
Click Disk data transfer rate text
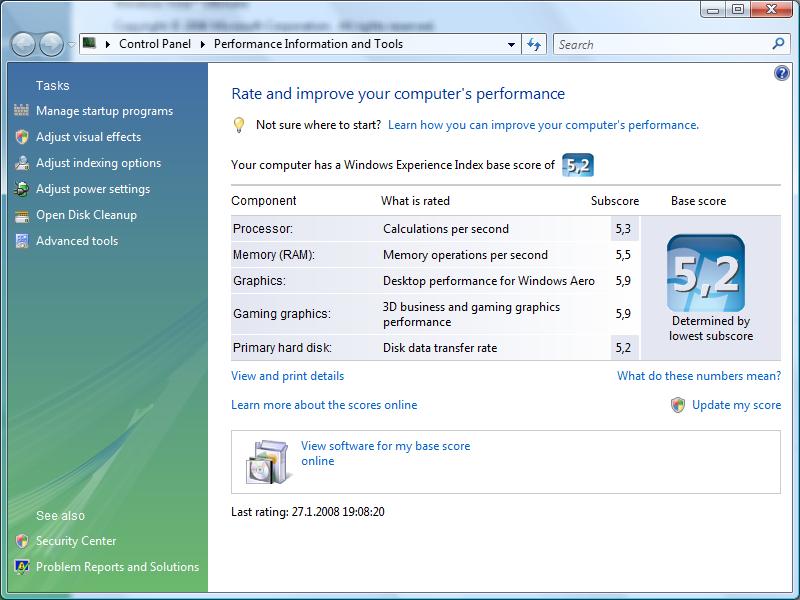[440, 347]
